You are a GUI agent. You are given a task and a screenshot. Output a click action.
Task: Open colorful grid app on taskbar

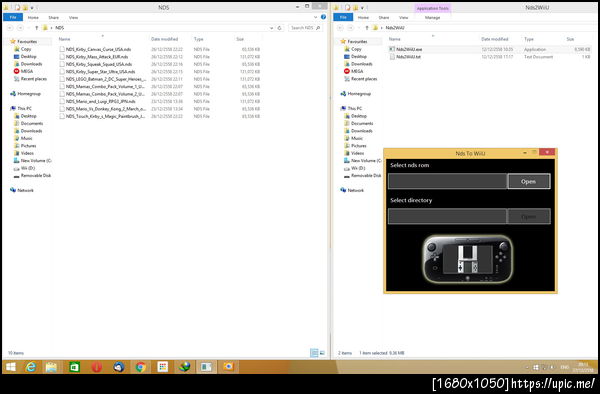[x=163, y=367]
